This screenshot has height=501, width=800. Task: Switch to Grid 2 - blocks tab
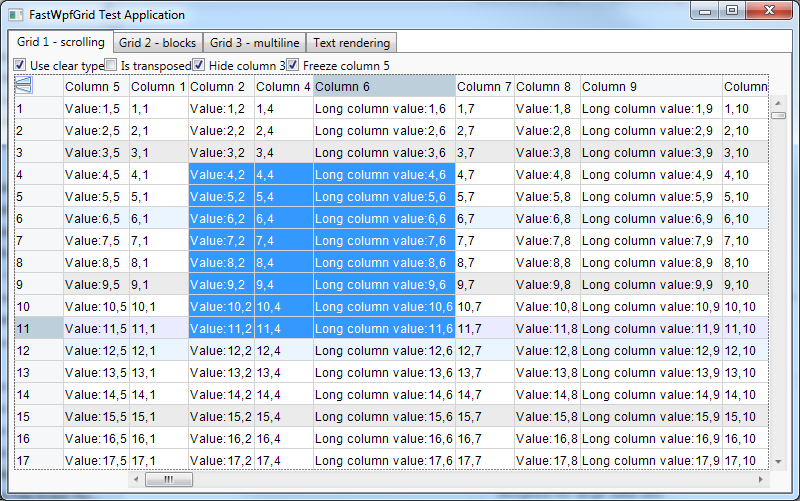[x=157, y=43]
